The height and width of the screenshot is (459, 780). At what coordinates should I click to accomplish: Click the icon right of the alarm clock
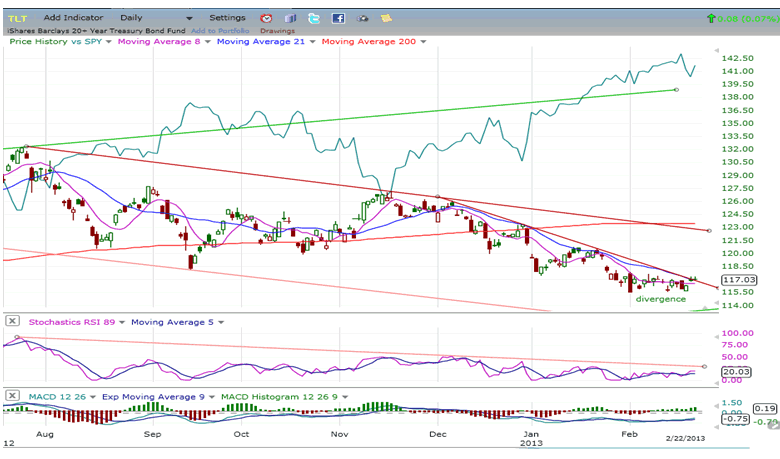[x=290, y=18]
